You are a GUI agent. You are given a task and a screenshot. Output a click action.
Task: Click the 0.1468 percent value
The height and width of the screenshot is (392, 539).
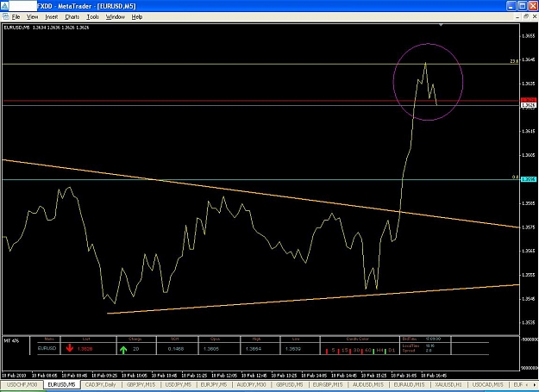tap(176, 349)
